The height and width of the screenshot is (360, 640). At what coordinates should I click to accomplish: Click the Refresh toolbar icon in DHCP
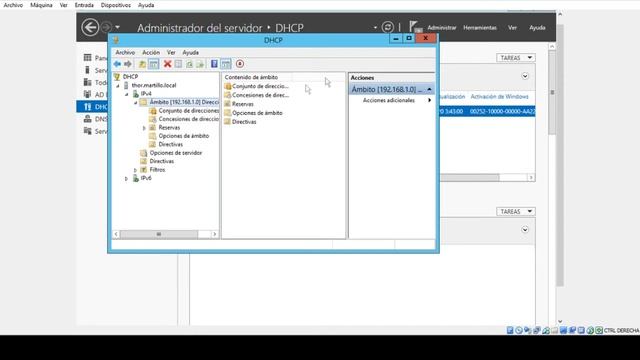[189, 64]
